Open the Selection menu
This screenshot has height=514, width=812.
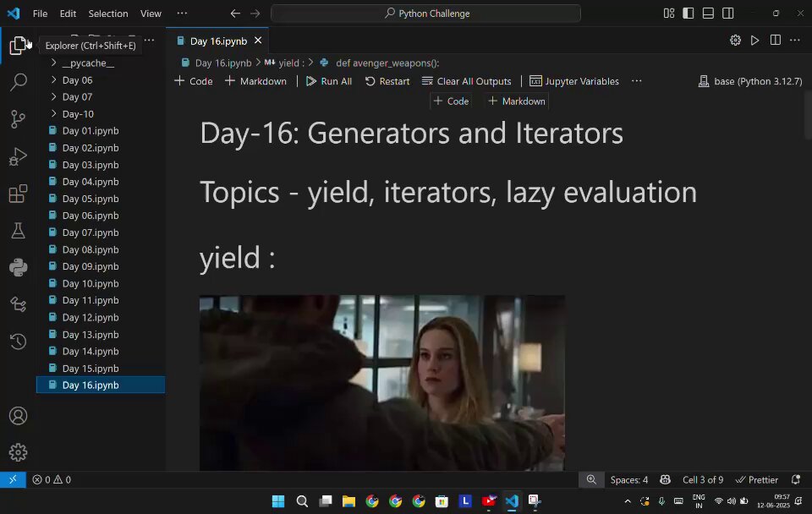point(107,14)
